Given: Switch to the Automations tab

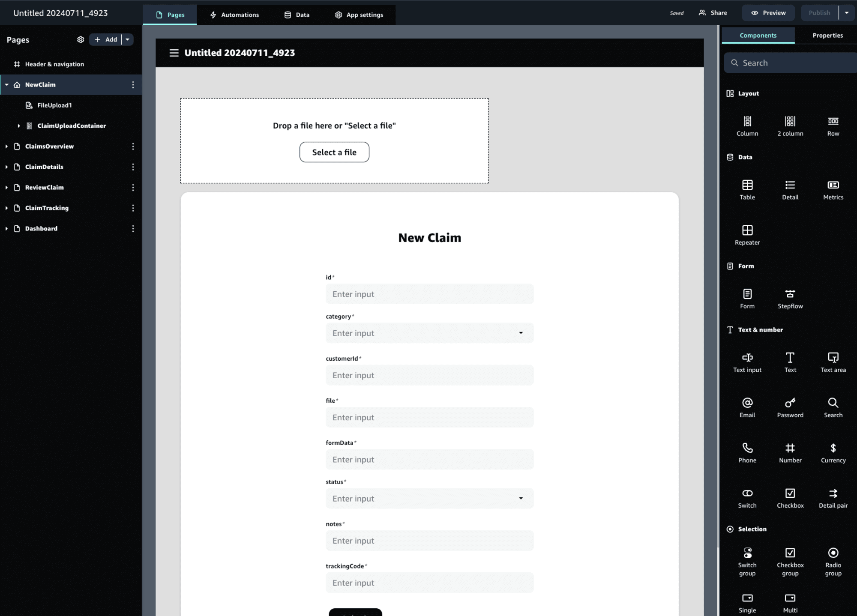Looking at the screenshot, I should (234, 15).
